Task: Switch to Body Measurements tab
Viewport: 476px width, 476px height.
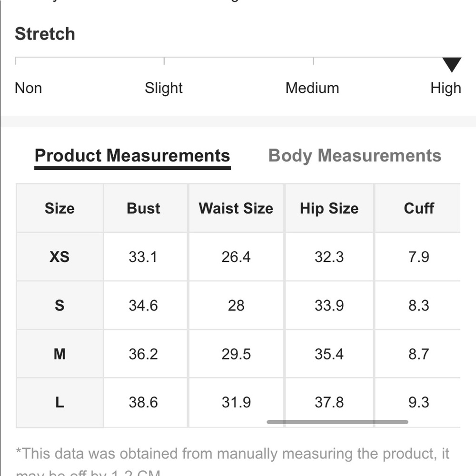Action: pyautogui.click(x=355, y=156)
